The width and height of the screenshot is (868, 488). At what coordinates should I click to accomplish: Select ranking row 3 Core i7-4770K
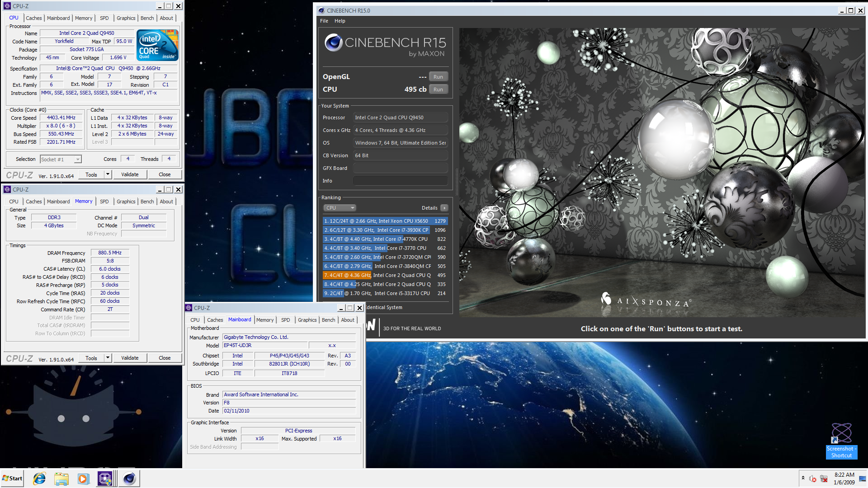[385, 239]
